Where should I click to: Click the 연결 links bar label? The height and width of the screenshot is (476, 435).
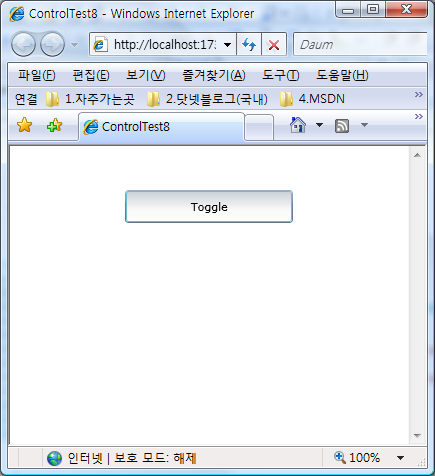(26, 99)
